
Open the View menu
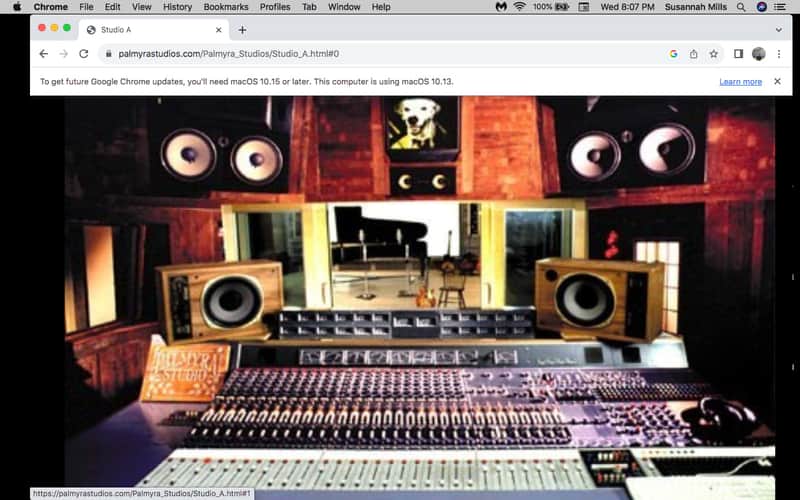[141, 7]
